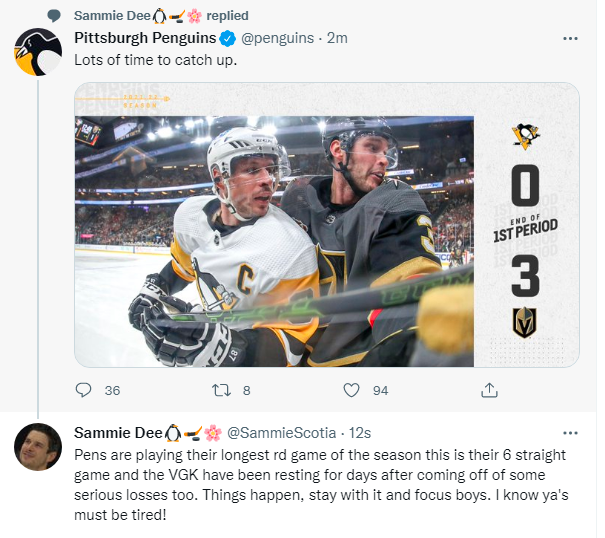Share the Penguins tweet via share icon
Image resolution: width=605 pixels, height=538 pixels.
point(489,390)
